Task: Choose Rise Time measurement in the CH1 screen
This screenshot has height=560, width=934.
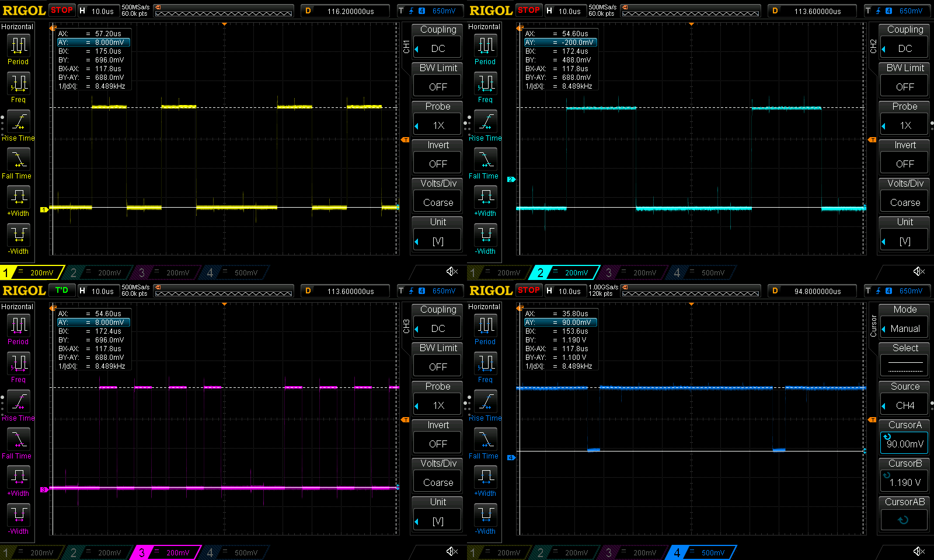Action: [x=18, y=127]
